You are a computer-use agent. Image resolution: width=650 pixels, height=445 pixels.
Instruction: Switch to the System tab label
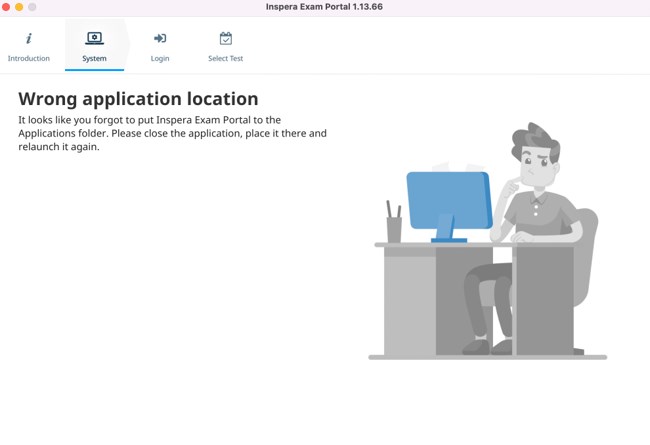point(95,58)
